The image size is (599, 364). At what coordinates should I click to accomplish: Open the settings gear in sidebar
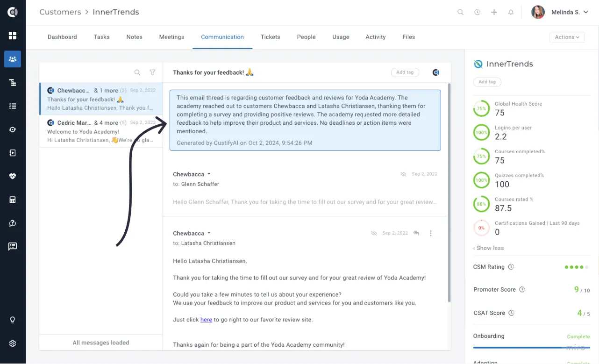(13, 343)
